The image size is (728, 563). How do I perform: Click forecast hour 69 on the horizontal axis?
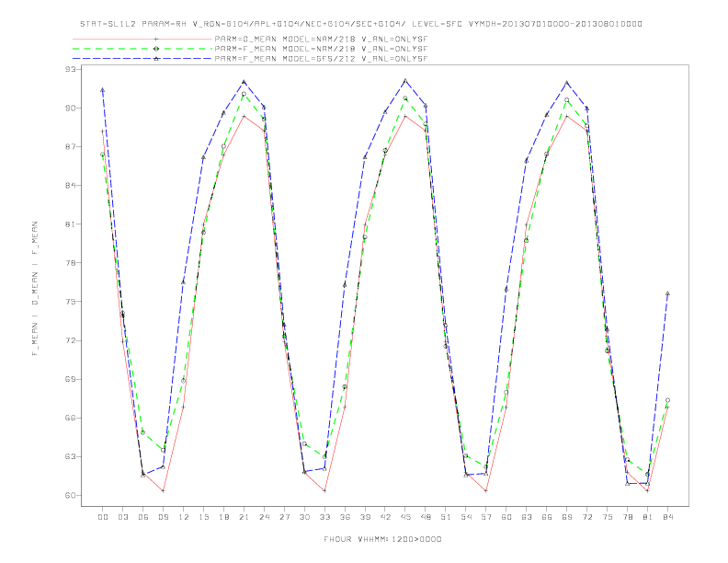coord(567,517)
